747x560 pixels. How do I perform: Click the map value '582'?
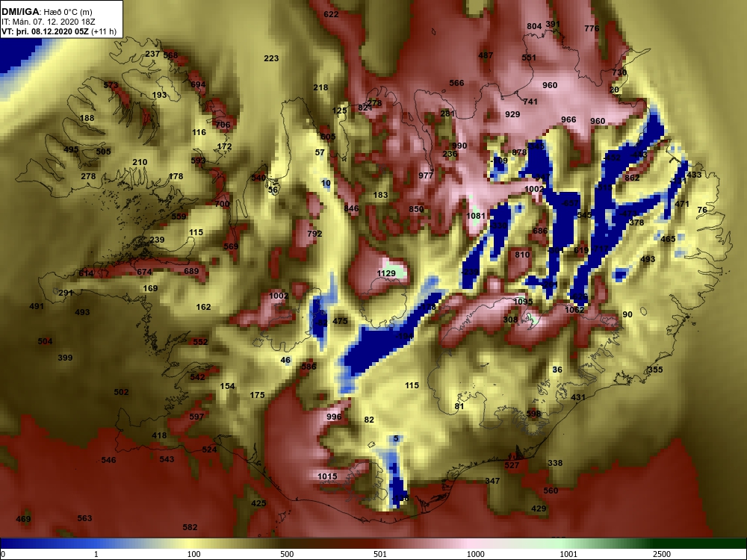[x=190, y=527]
